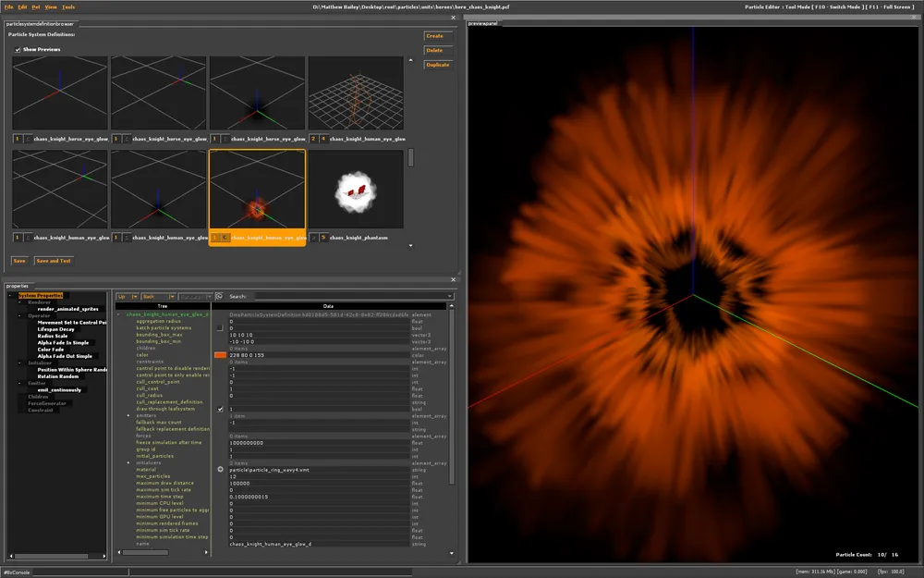
Task: Close the properties panel with its X icon
Action: click(453, 277)
